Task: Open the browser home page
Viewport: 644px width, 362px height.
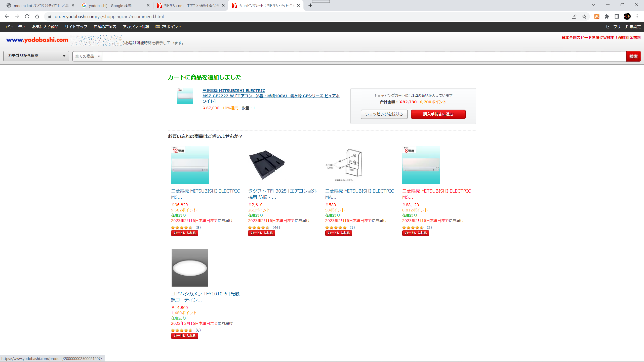Action: click(37, 17)
